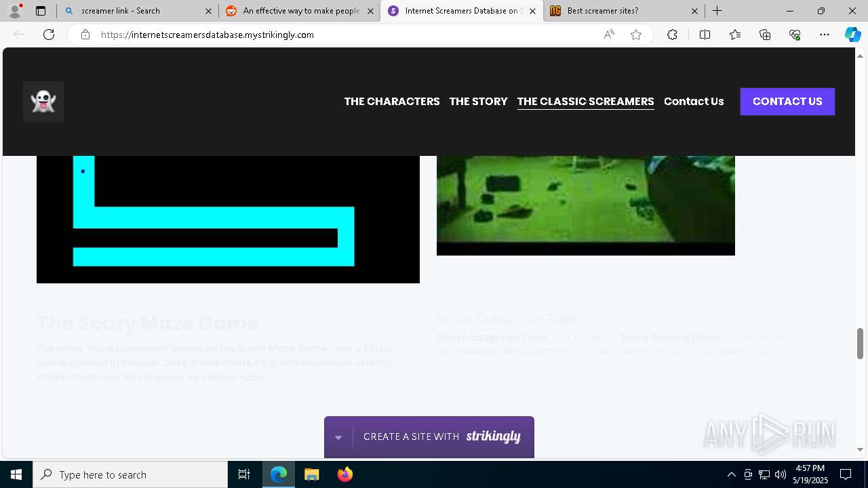Open the Favorites list icon
The width and height of the screenshot is (868, 488).
[x=735, y=35]
